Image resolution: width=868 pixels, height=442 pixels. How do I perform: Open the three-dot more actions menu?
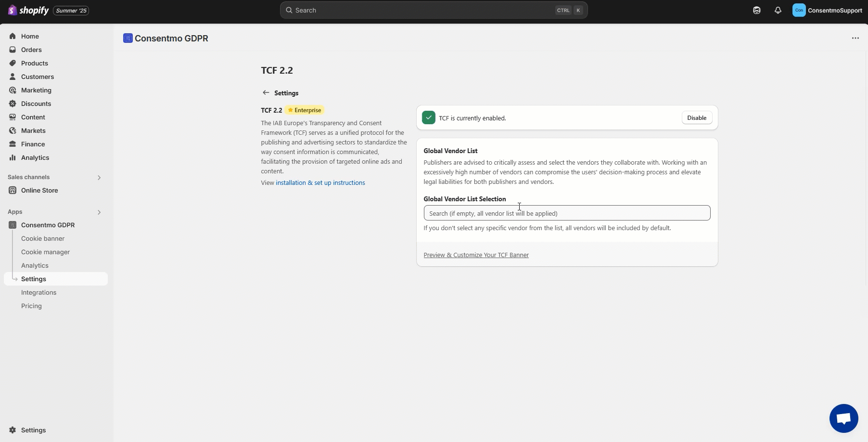855,38
